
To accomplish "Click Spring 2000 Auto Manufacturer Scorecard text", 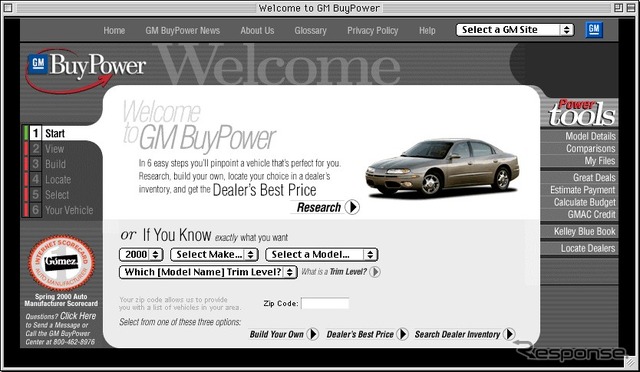I will (x=61, y=300).
